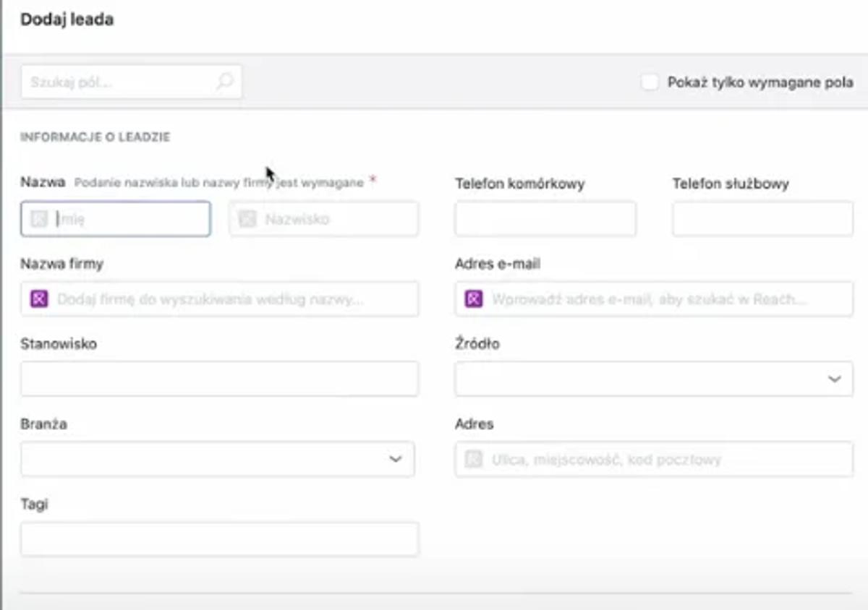Image resolution: width=868 pixels, height=610 pixels.
Task: Click the 'Adres e-mail' label
Action: [x=498, y=264]
